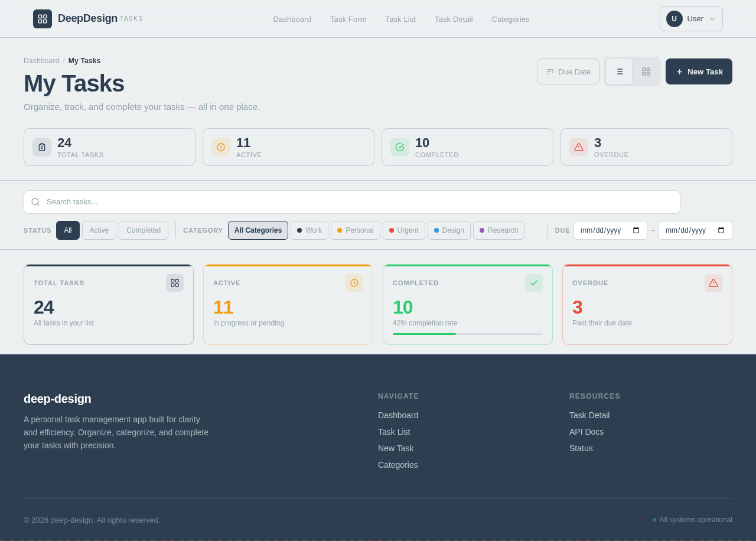Open Task List in top navigation
The image size is (756, 541).
(400, 19)
